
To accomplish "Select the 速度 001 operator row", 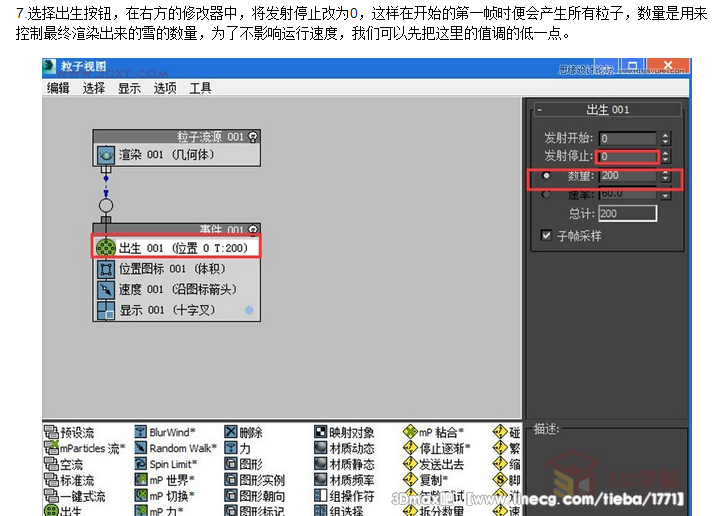I will click(177, 289).
